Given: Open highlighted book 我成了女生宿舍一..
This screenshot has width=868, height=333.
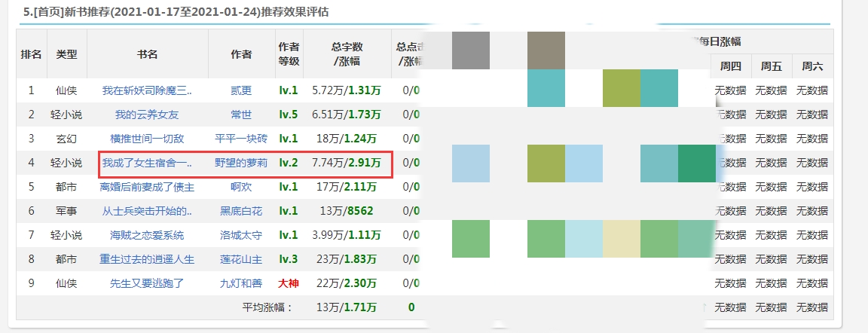Looking at the screenshot, I should pos(147,163).
